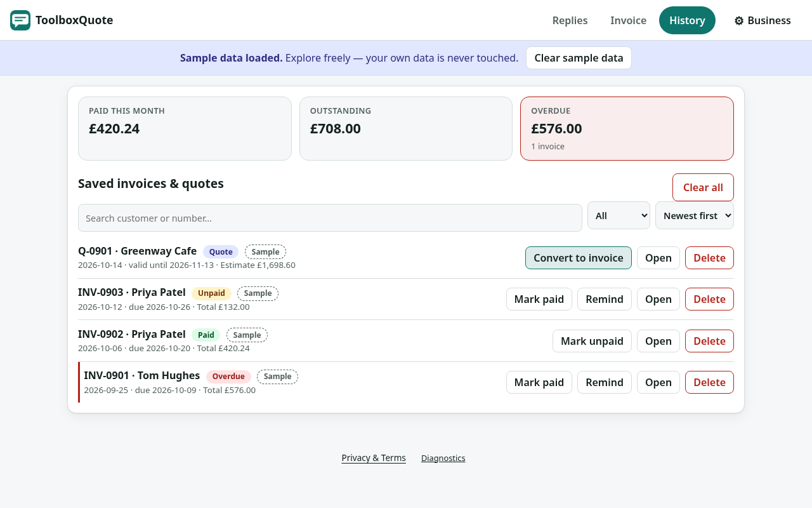Mark INV-0902 as unpaid
812x508 pixels.
[592, 341]
